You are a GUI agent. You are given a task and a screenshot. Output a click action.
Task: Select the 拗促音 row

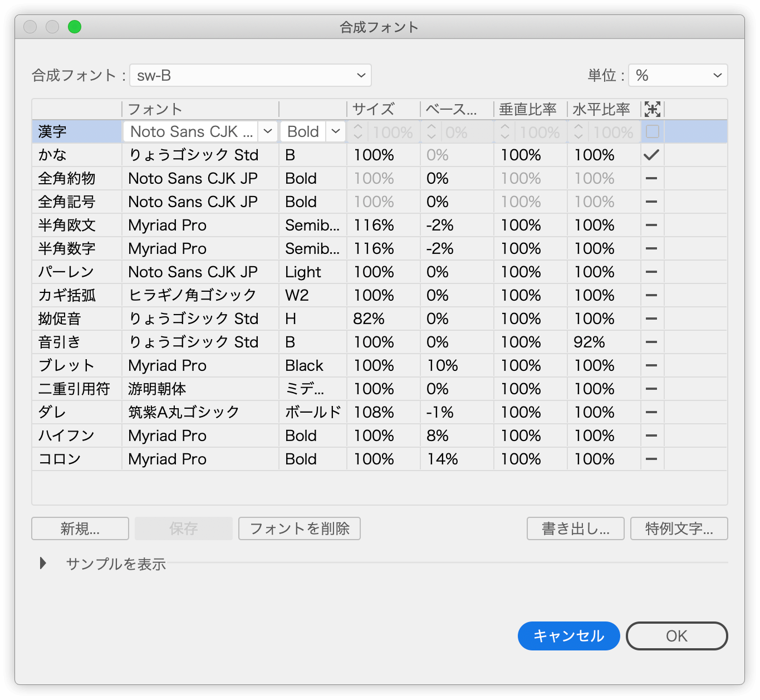(380, 319)
